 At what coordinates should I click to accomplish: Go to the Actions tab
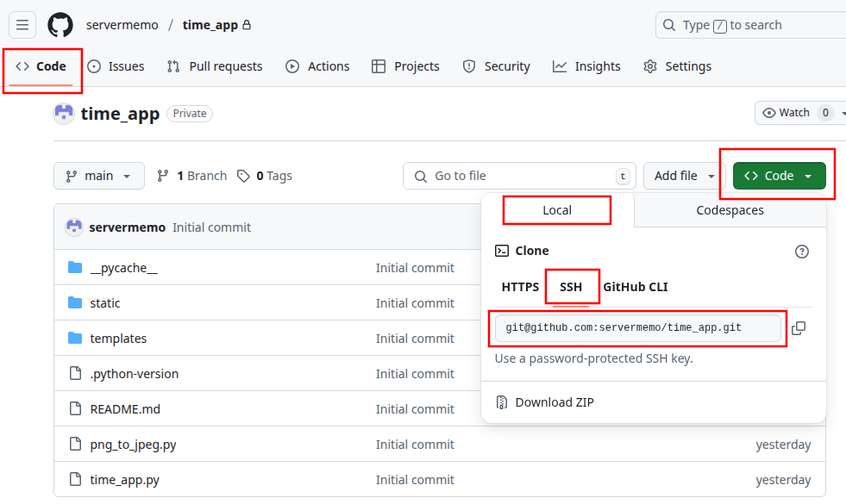click(317, 66)
